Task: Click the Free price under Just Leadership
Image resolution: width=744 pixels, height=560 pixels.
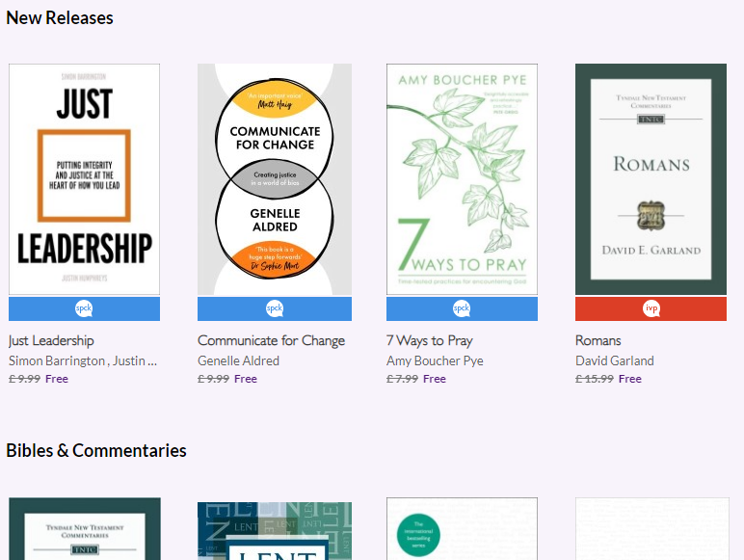Action: 57,379
